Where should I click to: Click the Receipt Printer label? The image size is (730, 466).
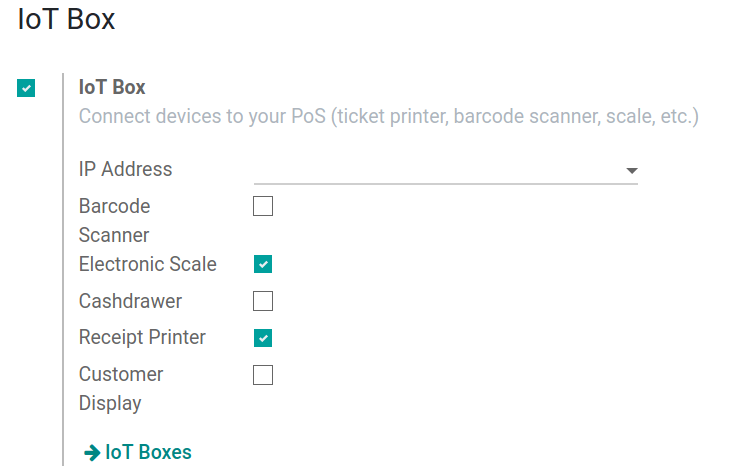(x=142, y=338)
